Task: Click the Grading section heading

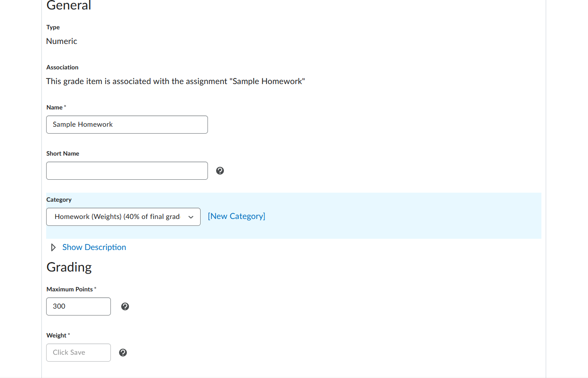Action: click(x=69, y=267)
